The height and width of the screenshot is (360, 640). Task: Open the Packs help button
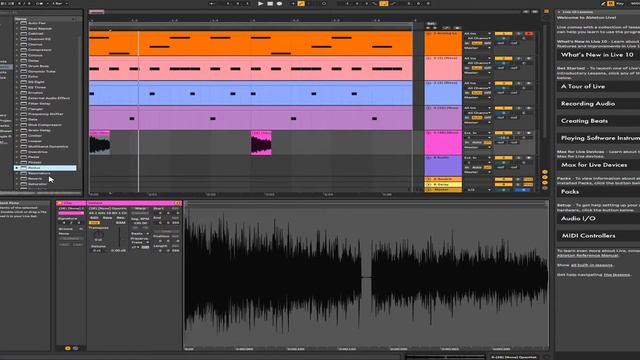pos(598,192)
